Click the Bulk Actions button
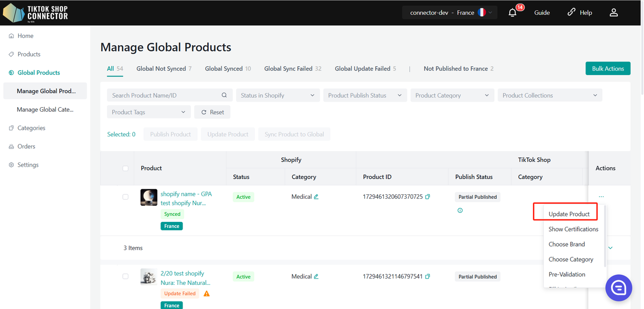 coord(607,68)
